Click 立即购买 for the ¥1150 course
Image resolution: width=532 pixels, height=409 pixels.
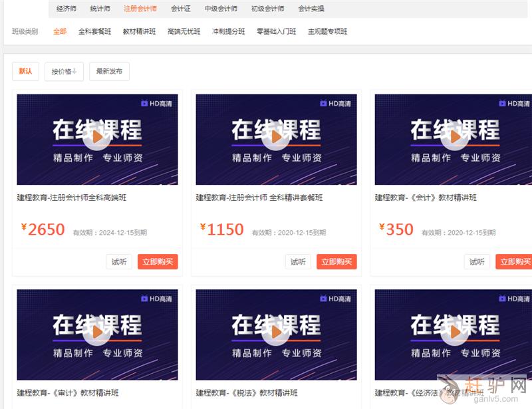coord(336,262)
